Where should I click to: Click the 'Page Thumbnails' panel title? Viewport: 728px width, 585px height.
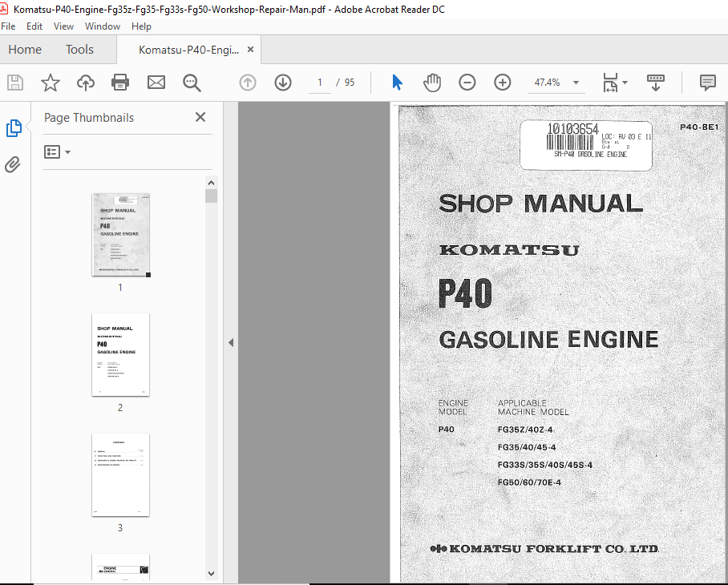tap(89, 118)
